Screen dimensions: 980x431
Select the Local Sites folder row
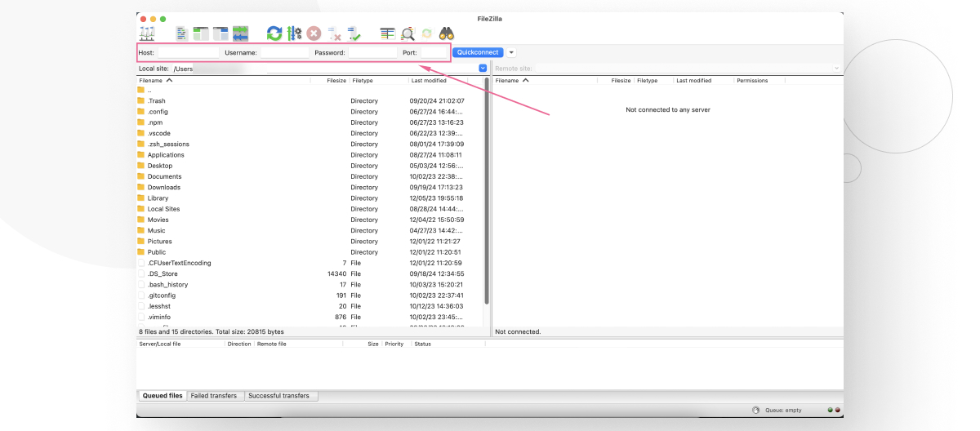tap(310, 209)
